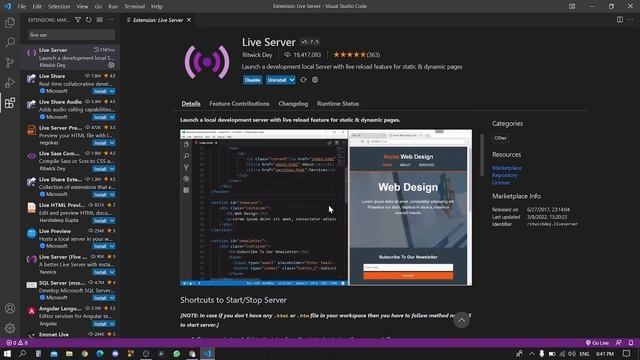Open Source Control view in activity bar
The width and height of the screenshot is (640, 360).
click(x=10, y=62)
